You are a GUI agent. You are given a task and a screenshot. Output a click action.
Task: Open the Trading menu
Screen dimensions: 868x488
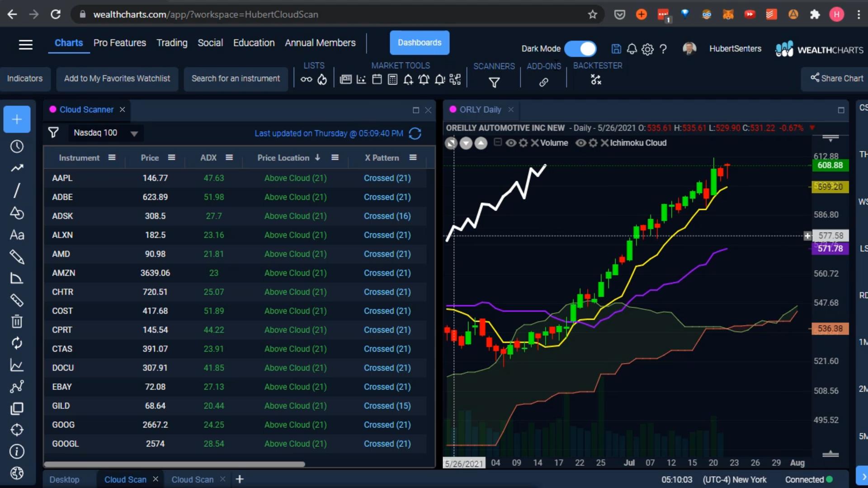tap(172, 43)
